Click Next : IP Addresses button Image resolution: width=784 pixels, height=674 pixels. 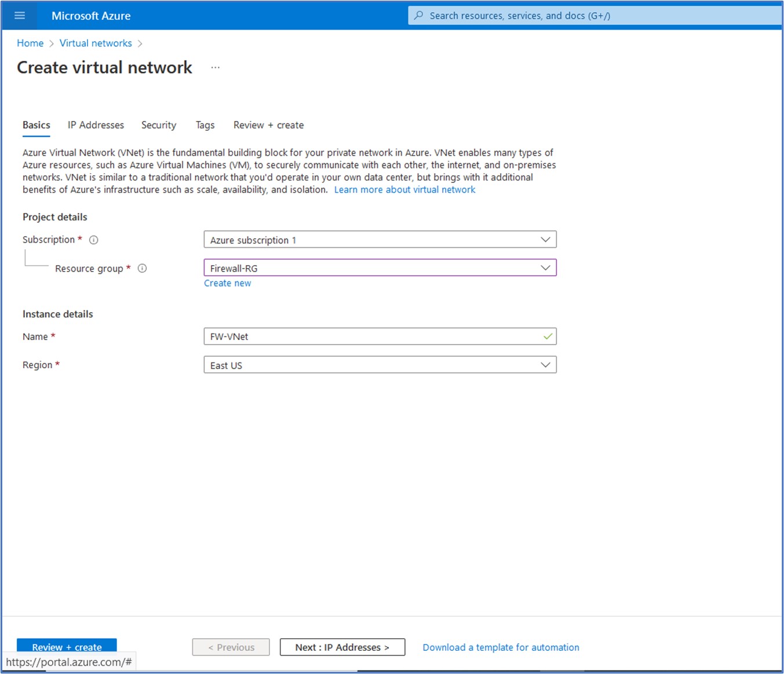342,647
